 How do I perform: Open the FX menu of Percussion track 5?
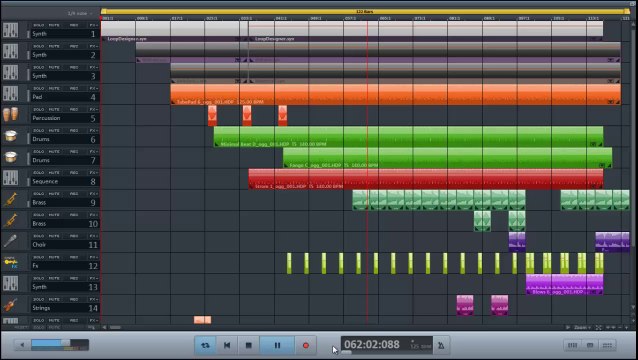[x=94, y=109]
